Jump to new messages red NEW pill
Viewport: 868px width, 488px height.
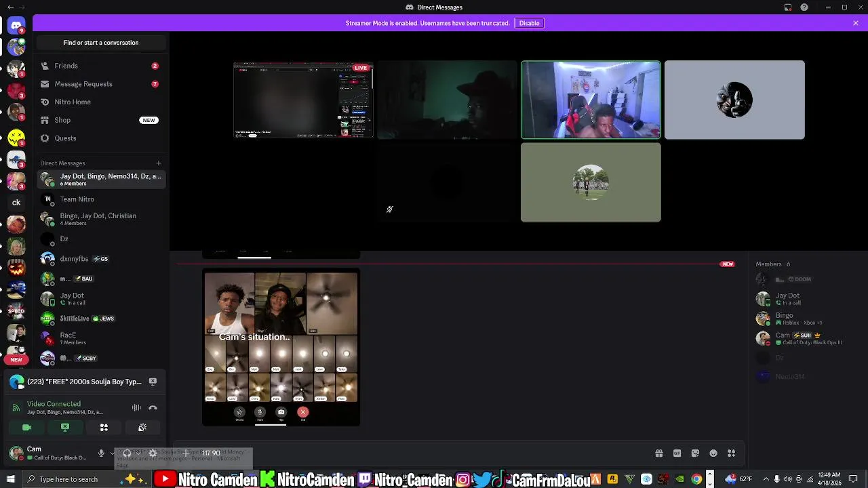coord(728,264)
